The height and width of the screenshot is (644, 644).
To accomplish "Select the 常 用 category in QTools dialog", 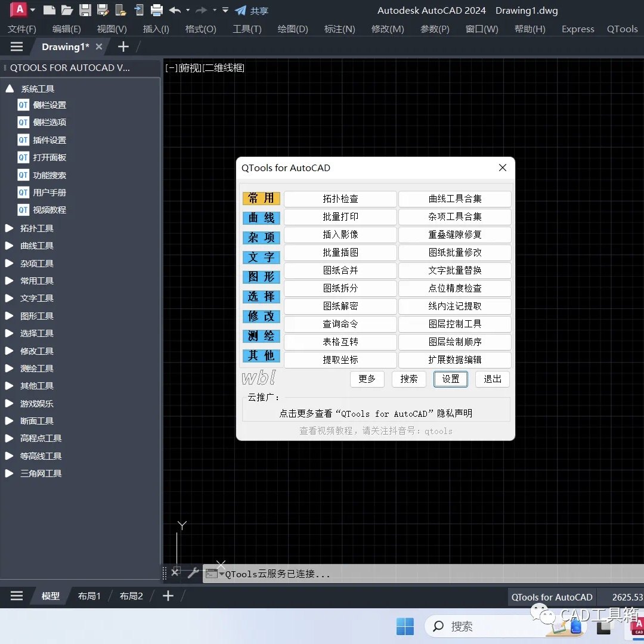I will coord(261,199).
